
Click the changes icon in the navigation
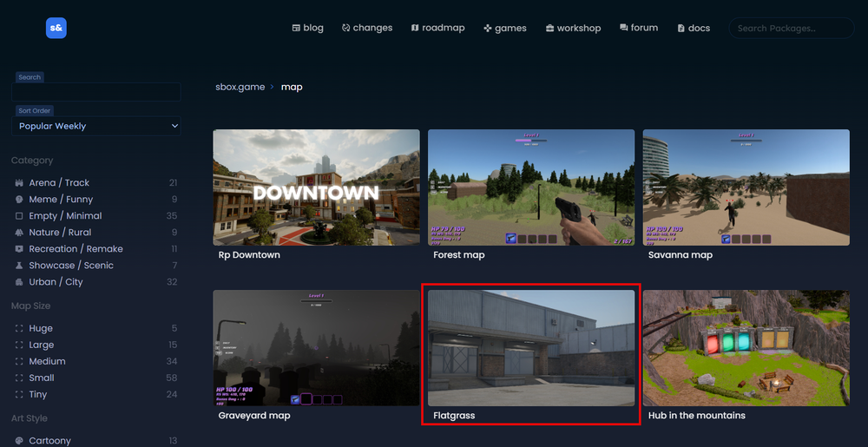point(346,28)
